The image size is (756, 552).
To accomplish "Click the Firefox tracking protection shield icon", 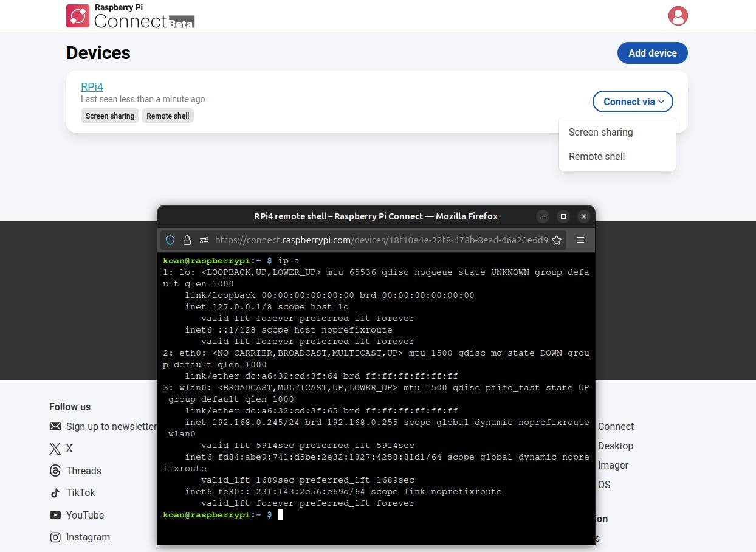I will [170, 240].
